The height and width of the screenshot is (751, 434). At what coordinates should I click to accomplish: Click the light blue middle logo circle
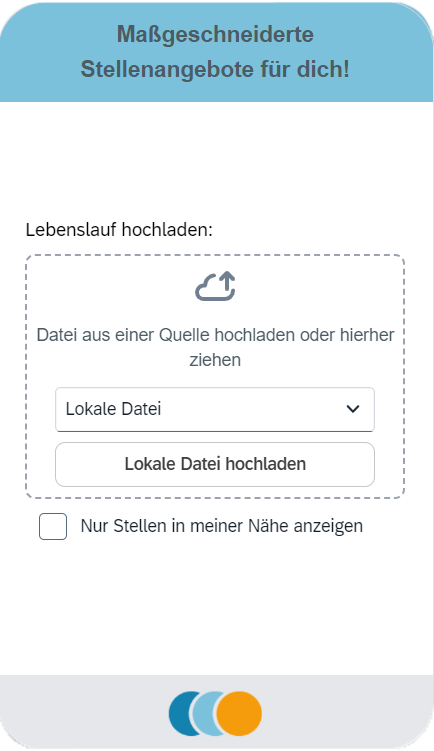(205, 713)
